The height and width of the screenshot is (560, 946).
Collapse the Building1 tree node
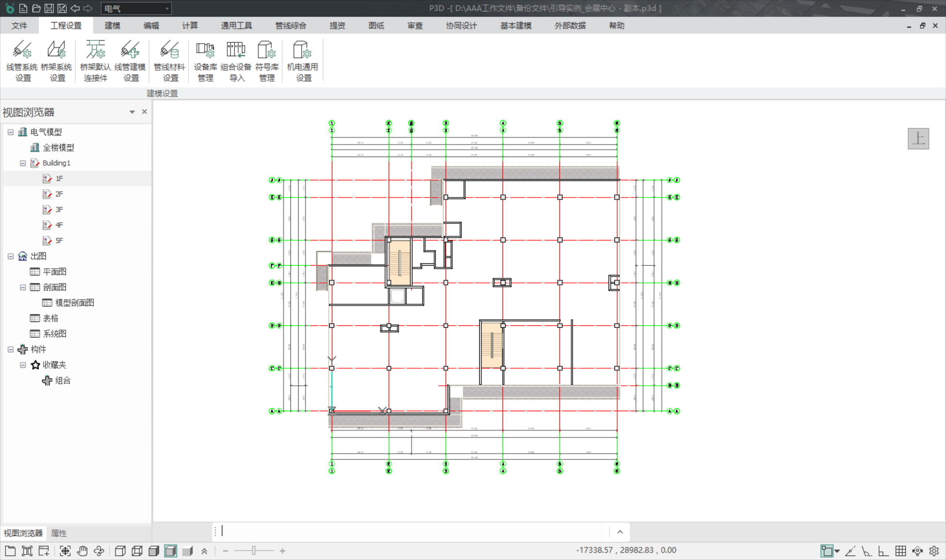pos(23,163)
